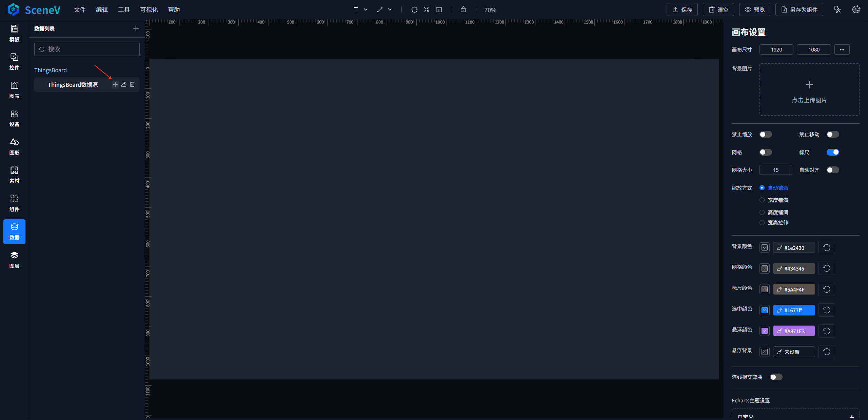Reset 悬浮颜色 to default
The height and width of the screenshot is (420, 868).
click(827, 331)
